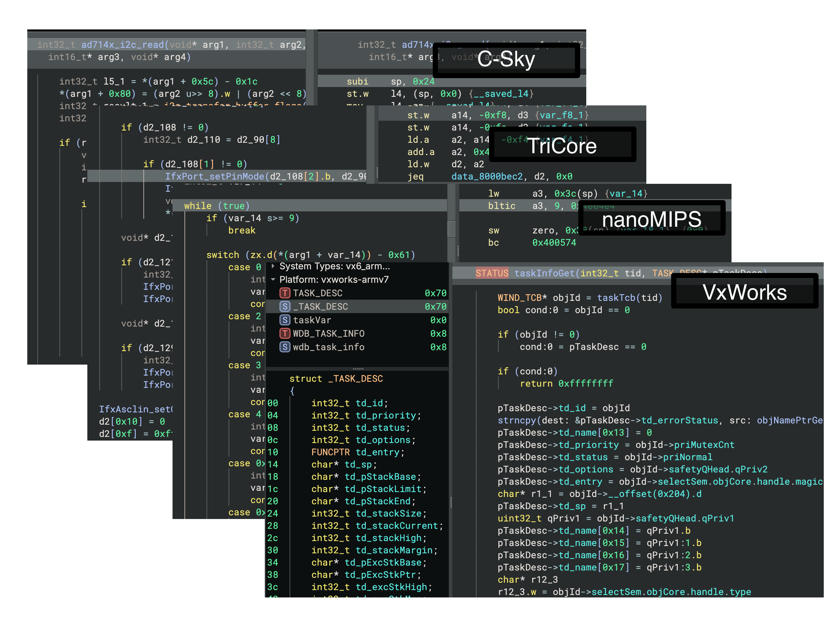This screenshot has height=629, width=840.
Task: Click ad714x_i2c_read in the left decompiler header
Action: tap(122, 45)
